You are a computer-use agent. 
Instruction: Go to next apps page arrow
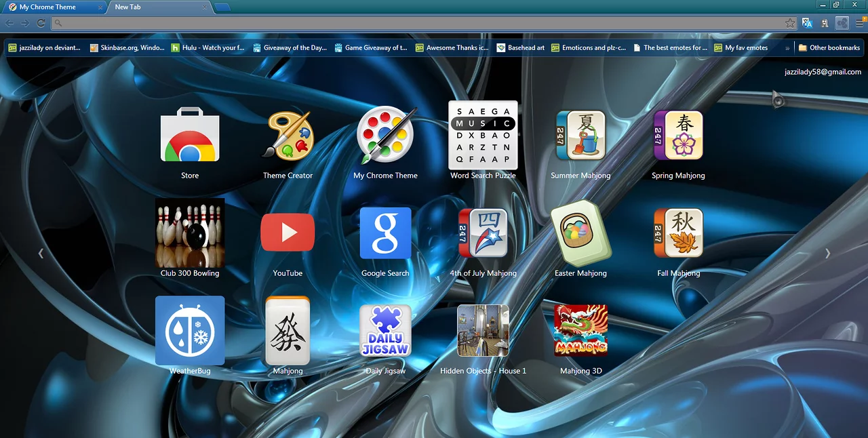(x=827, y=254)
